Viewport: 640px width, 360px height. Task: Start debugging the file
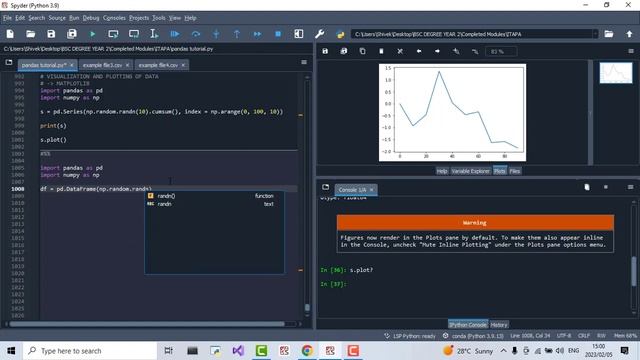pyautogui.click(x=175, y=34)
